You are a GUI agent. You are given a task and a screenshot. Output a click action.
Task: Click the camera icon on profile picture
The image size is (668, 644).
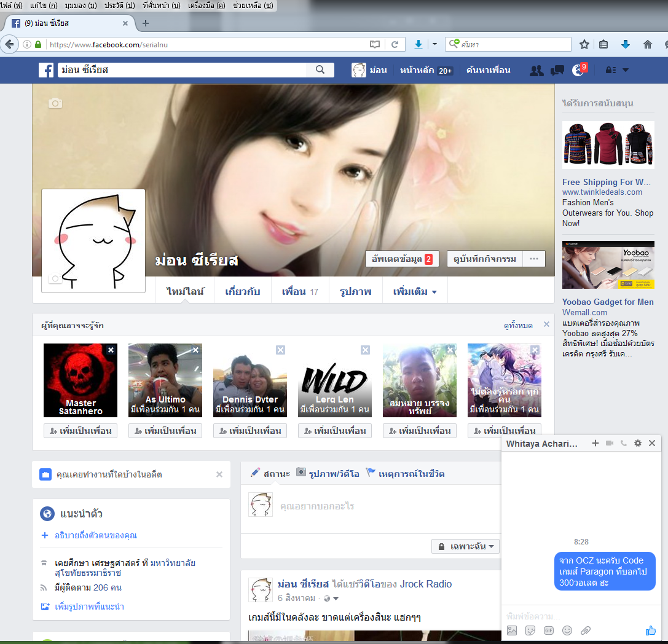(55, 278)
